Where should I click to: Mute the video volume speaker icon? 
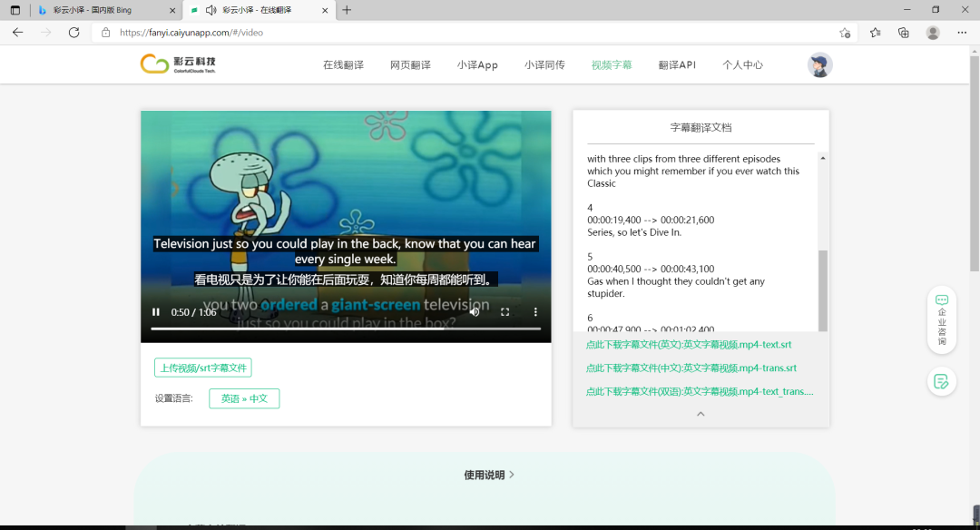pyautogui.click(x=475, y=312)
